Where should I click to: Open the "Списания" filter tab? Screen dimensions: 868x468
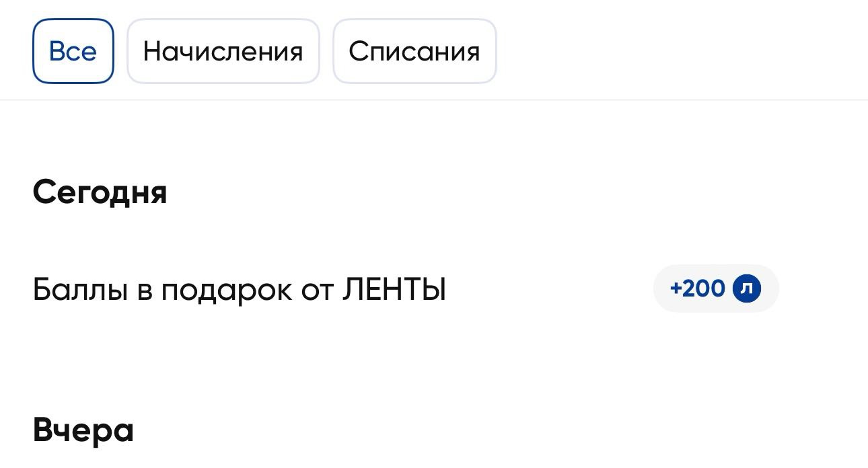pyautogui.click(x=414, y=51)
